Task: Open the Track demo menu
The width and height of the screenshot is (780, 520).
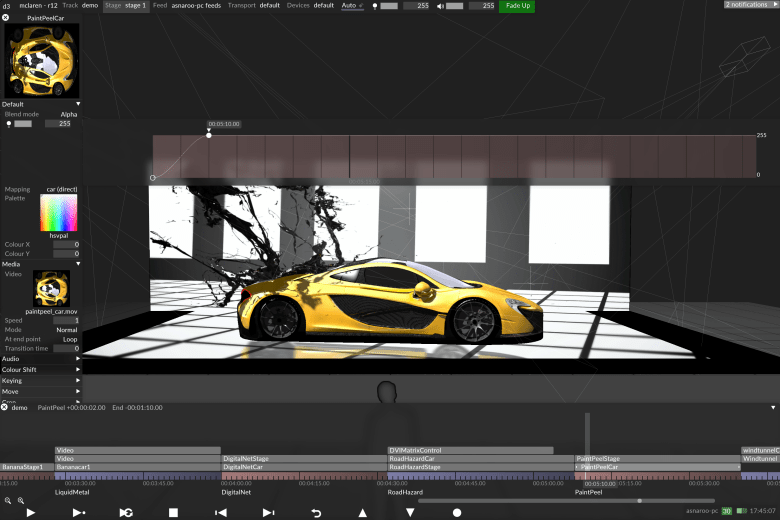Action: [x=81, y=5]
